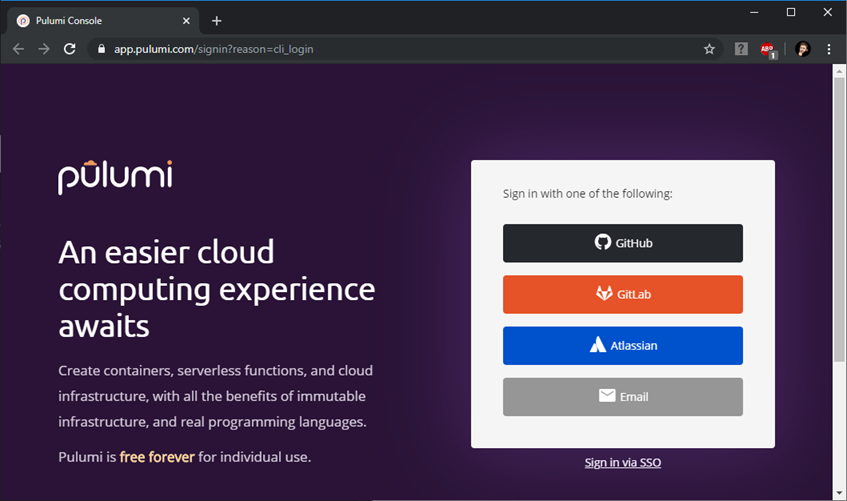This screenshot has height=501, width=847.
Task: Open the Sign in via SSO link
Action: 622,463
